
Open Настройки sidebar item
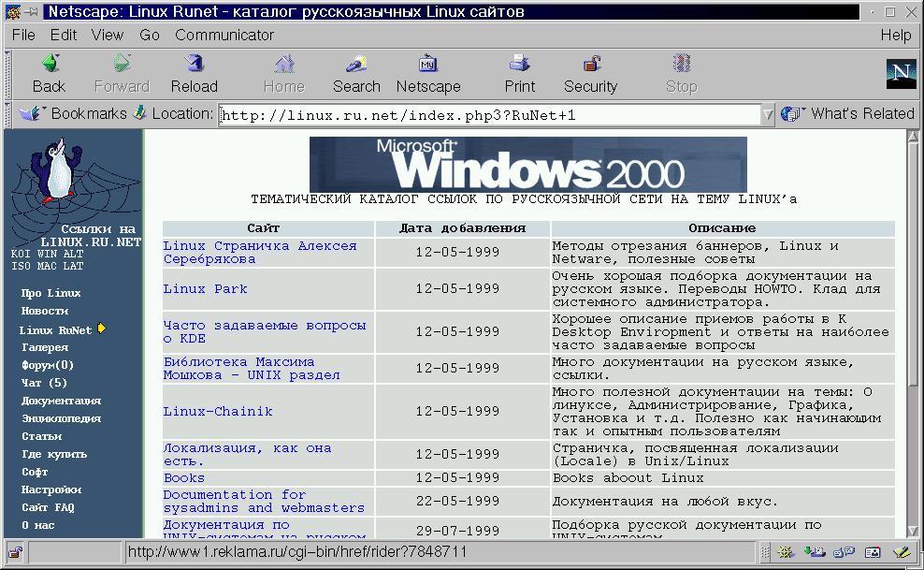(51, 490)
